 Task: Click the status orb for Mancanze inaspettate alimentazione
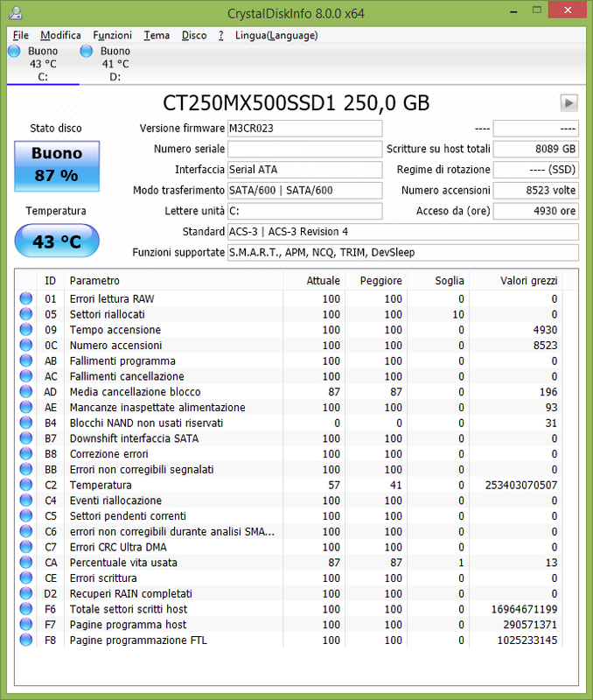(26, 407)
